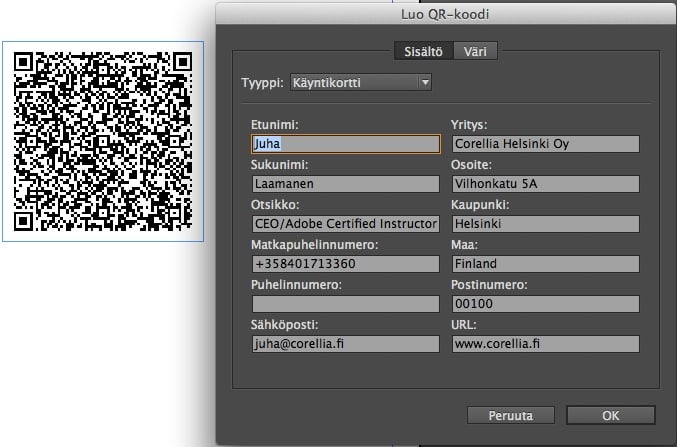Select the Otsikko field with CEO text
The height and width of the screenshot is (447, 677).
[345, 224]
